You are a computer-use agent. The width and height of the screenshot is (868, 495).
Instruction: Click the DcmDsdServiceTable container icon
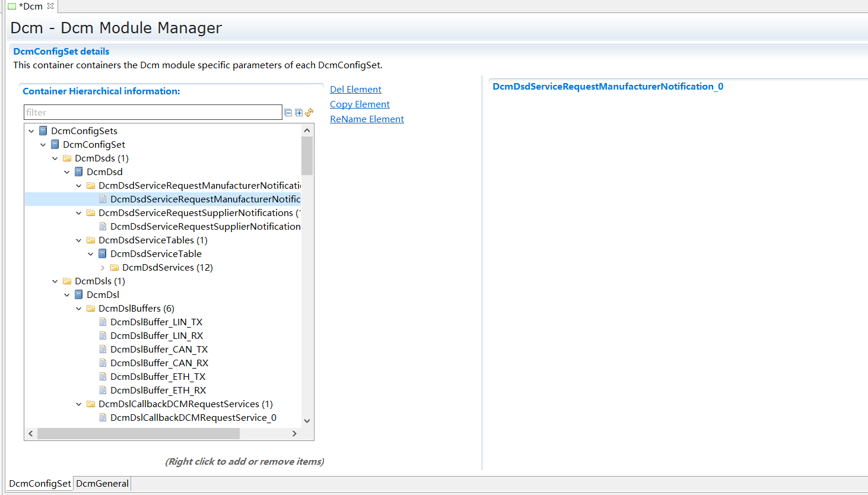click(x=103, y=254)
